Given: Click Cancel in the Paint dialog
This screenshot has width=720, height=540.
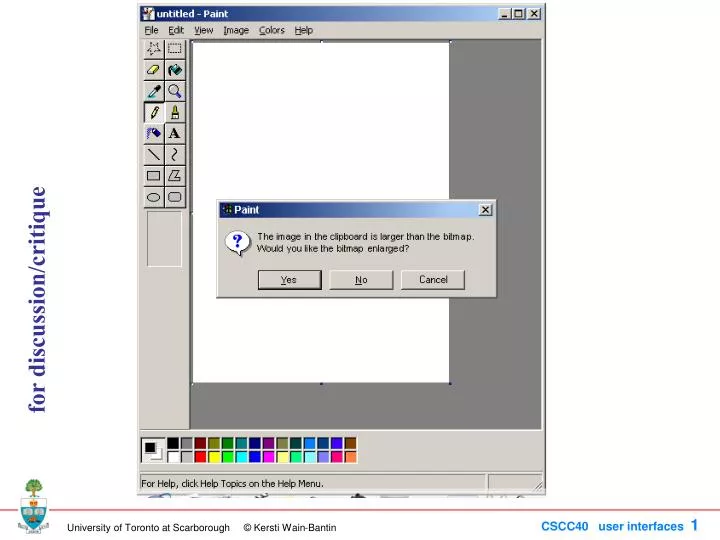Looking at the screenshot, I should coord(433,280).
